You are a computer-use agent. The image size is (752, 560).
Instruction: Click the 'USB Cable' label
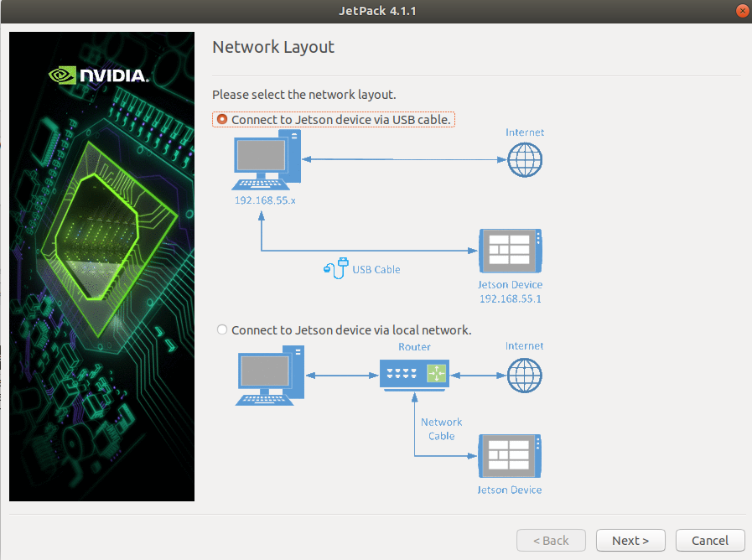(x=376, y=269)
